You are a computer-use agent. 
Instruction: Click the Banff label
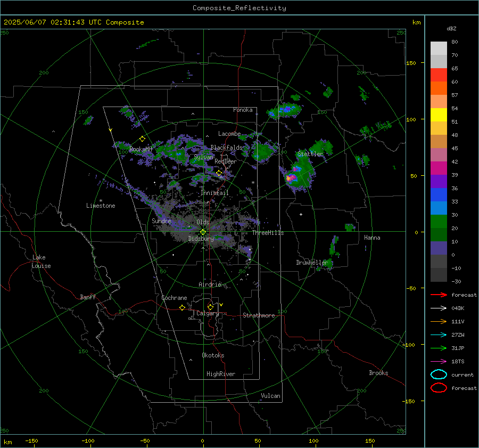tap(88, 297)
